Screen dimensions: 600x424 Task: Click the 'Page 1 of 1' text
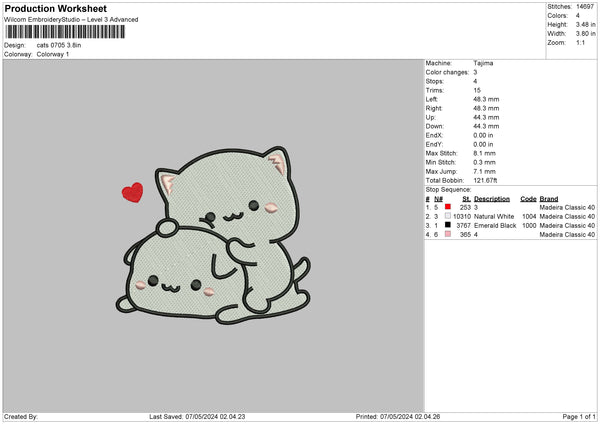click(579, 416)
